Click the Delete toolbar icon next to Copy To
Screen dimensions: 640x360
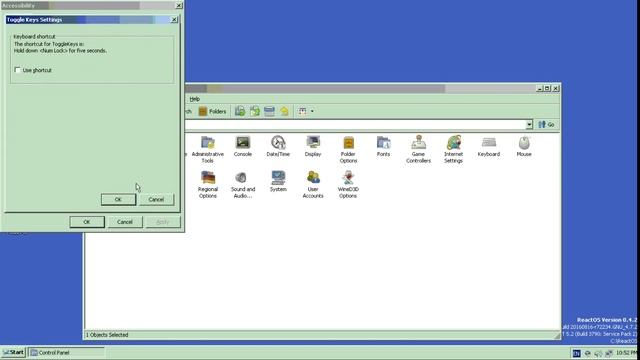269,111
